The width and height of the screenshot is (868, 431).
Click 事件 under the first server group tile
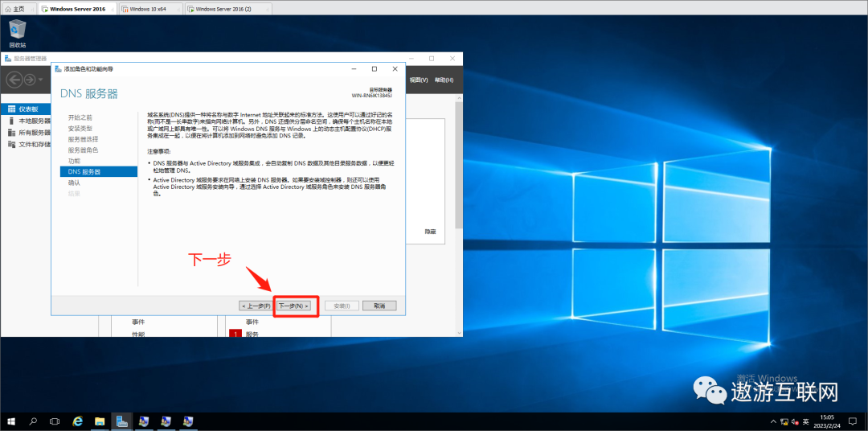[x=138, y=322]
